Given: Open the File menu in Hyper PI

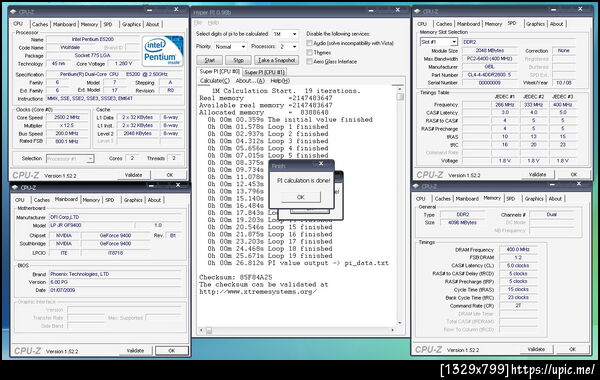Looking at the screenshot, I should point(198,23).
